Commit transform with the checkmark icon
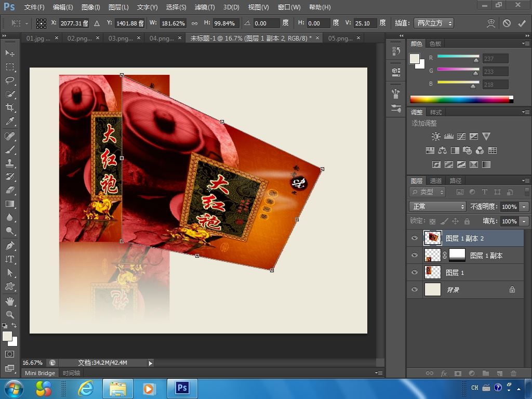Viewport: 532px width, 399px height. 522,23
